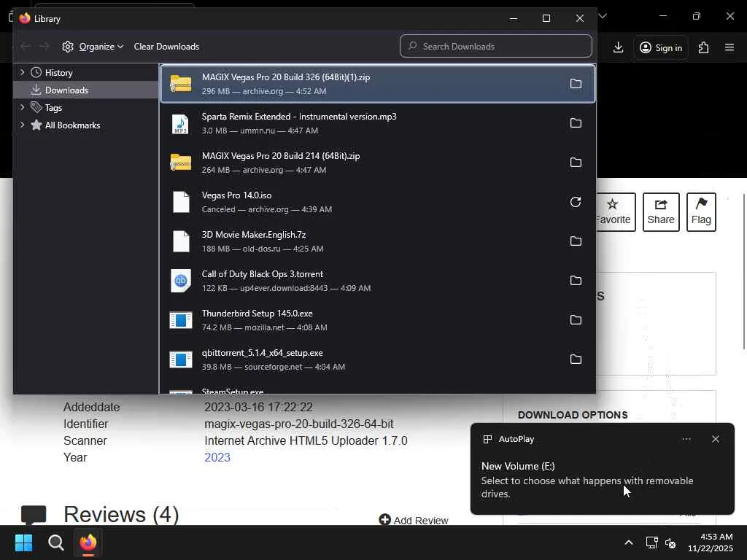Open the Firefox hamburger application menu

click(x=729, y=47)
